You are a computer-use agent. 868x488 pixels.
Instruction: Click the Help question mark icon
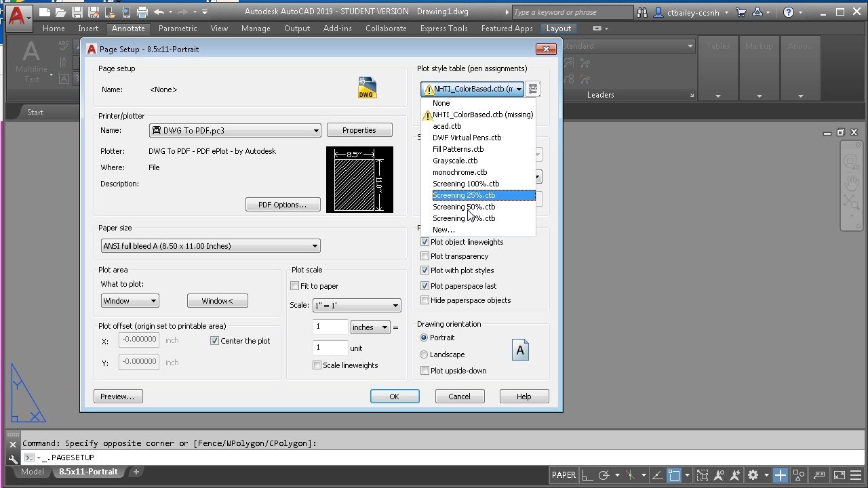tap(788, 12)
